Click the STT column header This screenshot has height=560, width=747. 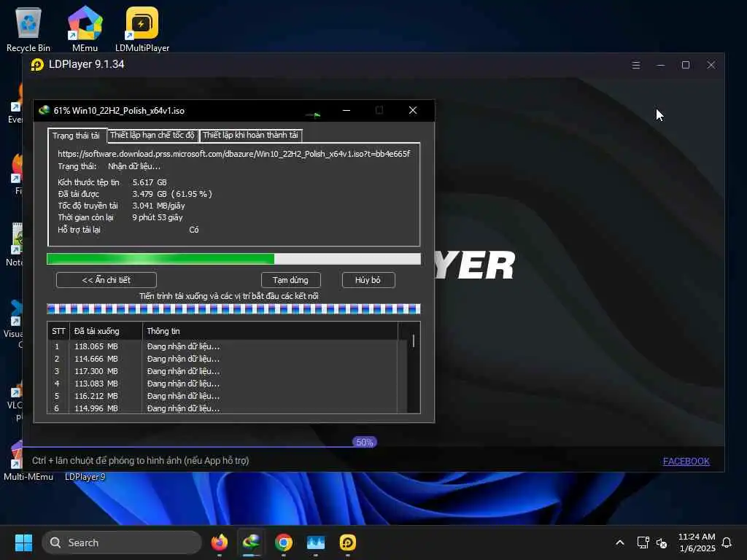click(x=58, y=331)
